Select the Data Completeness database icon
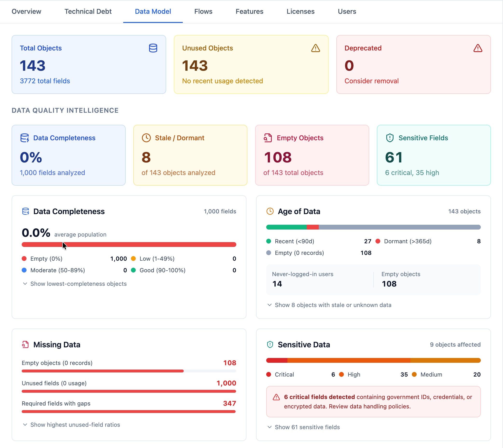 pos(25,138)
